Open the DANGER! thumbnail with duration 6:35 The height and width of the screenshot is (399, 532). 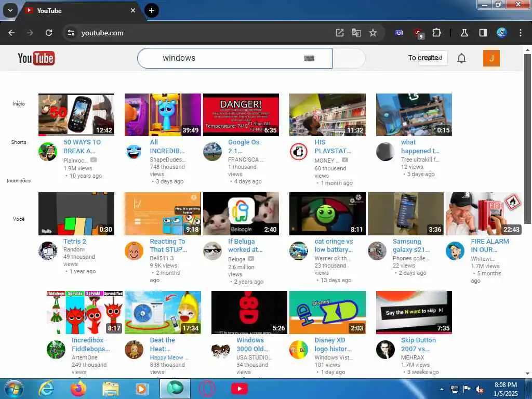[241, 115]
